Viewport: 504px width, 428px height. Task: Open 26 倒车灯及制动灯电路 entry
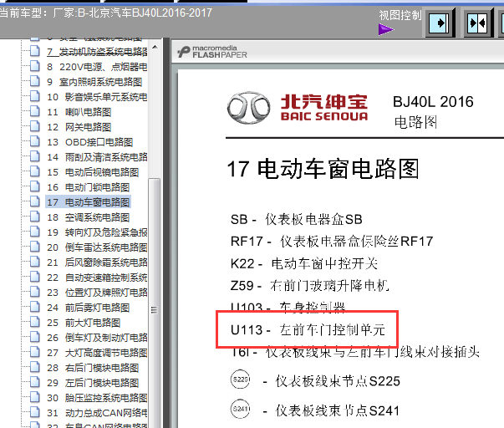point(97,338)
